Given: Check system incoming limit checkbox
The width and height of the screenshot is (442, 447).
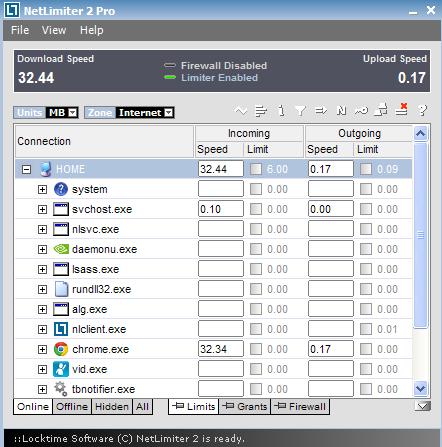Looking at the screenshot, I should click(x=256, y=189).
